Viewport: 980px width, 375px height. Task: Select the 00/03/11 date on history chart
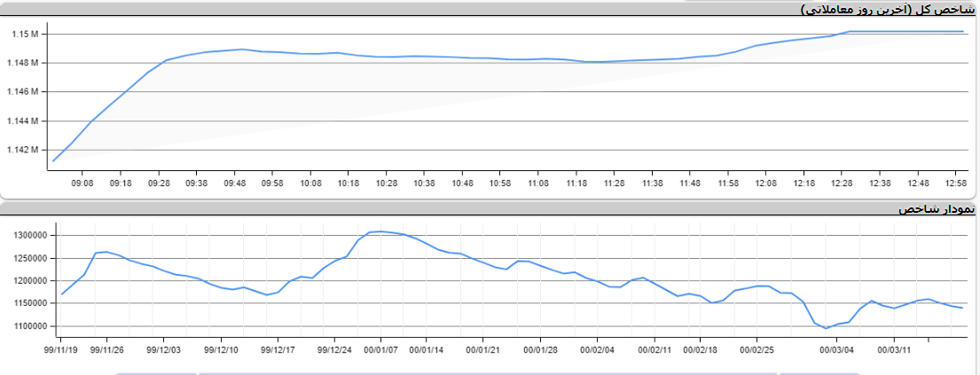(x=893, y=350)
